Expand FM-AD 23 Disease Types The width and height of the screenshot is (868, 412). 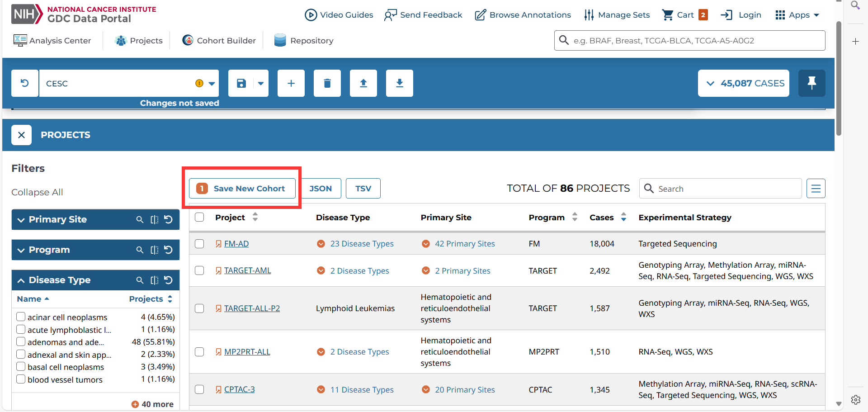pos(355,244)
